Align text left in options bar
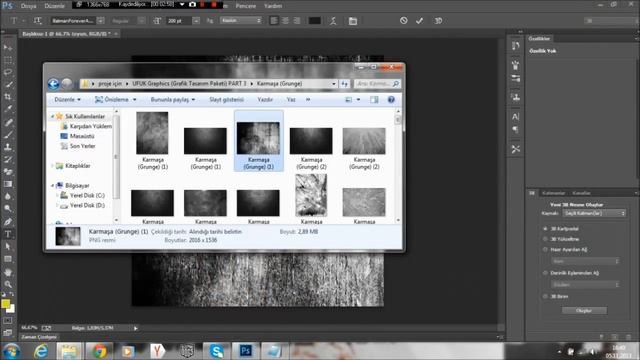This screenshot has height=360, width=640. (x=274, y=20)
